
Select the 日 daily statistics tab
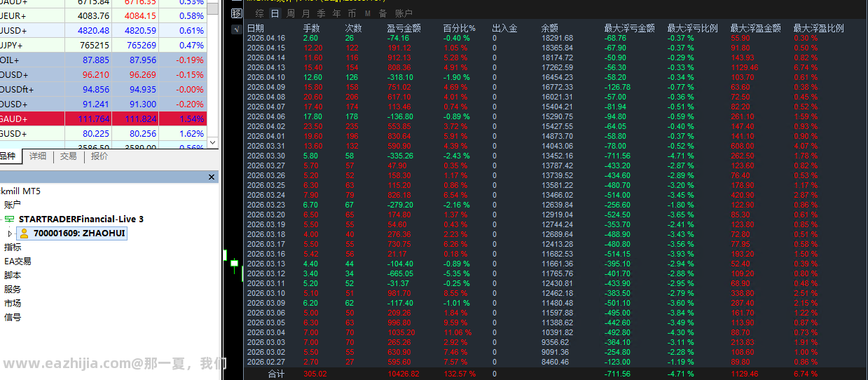point(275,13)
